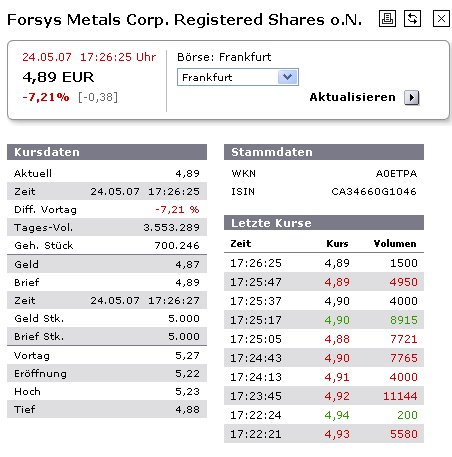
Task: Select the 17:23:45 trade row with volume 11144
Action: pyautogui.click(x=324, y=396)
